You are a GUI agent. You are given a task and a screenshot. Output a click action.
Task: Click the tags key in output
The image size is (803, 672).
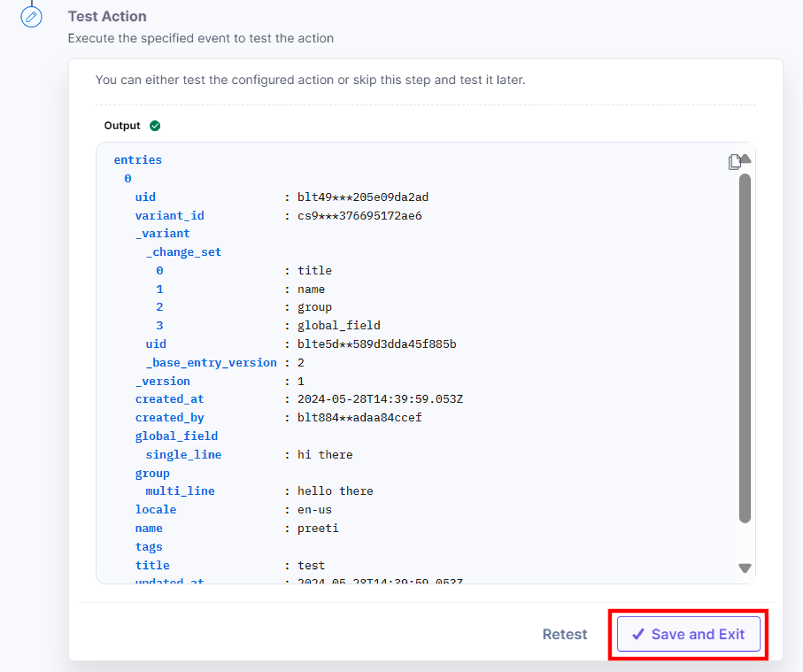tap(149, 547)
